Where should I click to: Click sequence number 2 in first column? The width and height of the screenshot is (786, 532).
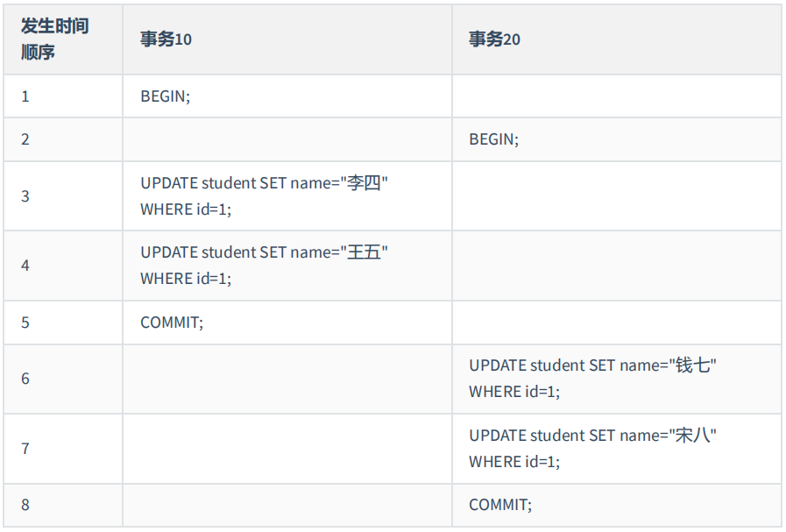tap(25, 139)
